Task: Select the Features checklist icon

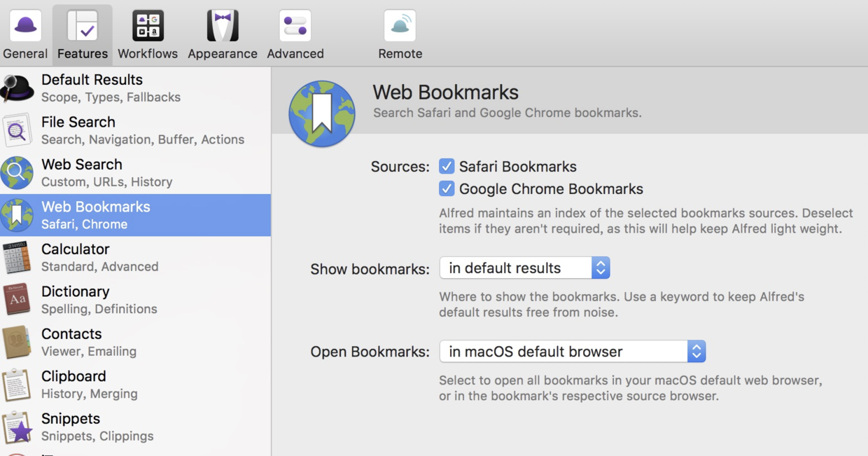Action: [x=83, y=26]
